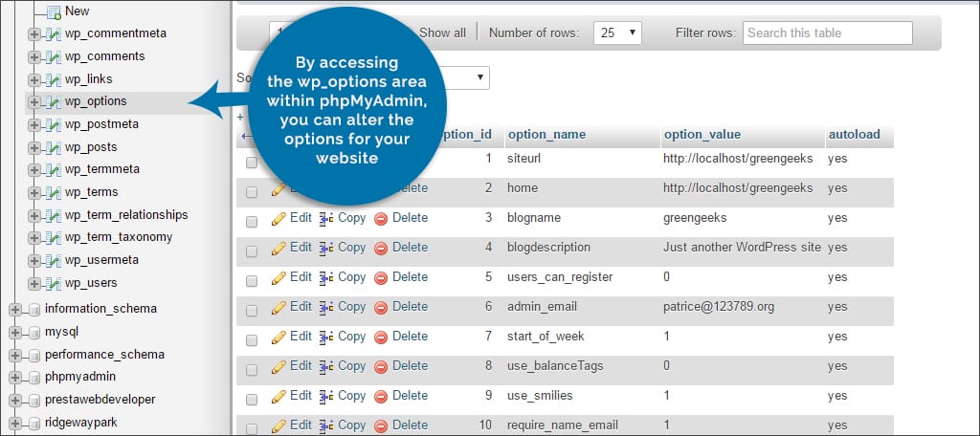The width and height of the screenshot is (980, 436).
Task: Focus the Filter rows search field
Action: click(x=827, y=33)
